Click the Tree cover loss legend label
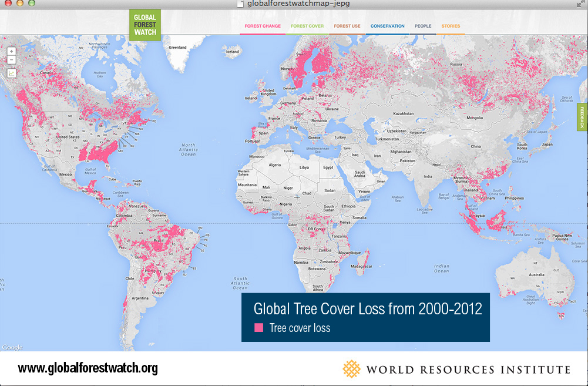The width and height of the screenshot is (588, 386). click(300, 328)
